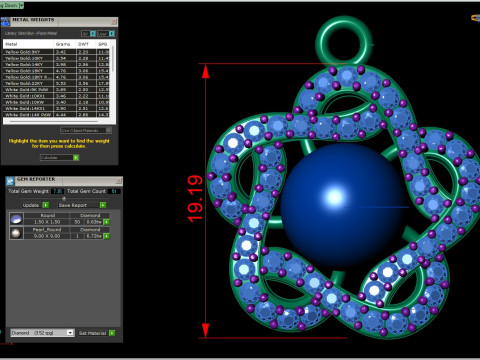Click the green arrow beside Calculate
The height and width of the screenshot is (360, 480).
tap(76, 158)
